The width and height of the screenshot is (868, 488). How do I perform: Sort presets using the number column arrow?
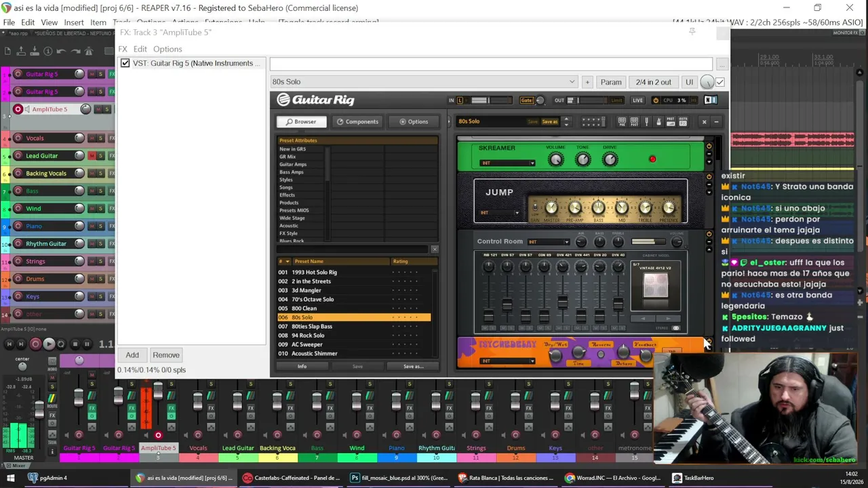(288, 262)
